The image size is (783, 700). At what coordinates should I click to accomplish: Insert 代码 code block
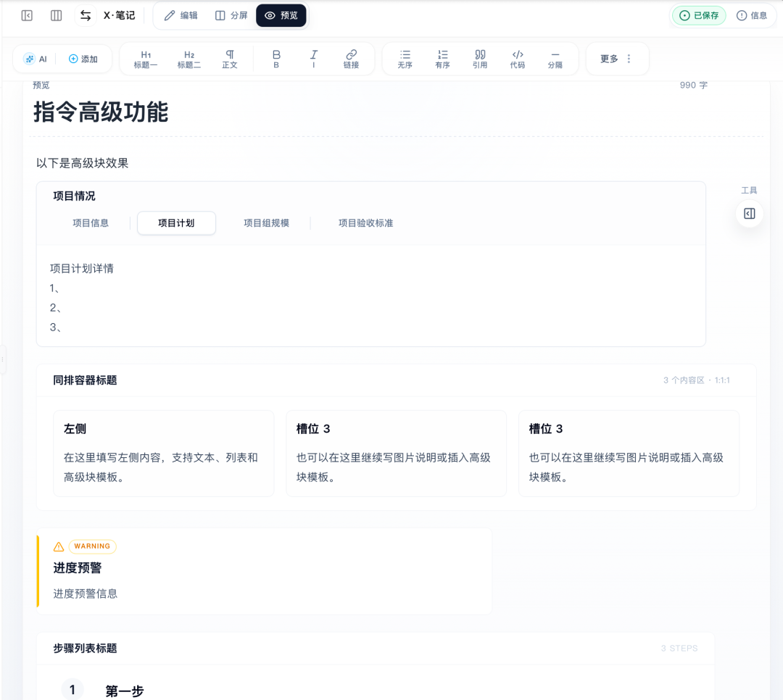518,59
